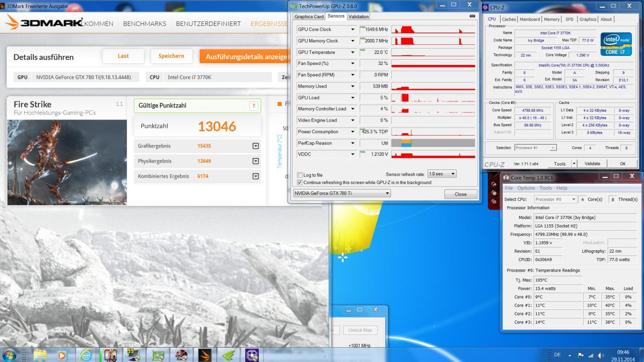Switch to GPU-Z graphics card taskbar icon
The image size is (644, 362).
pos(157,355)
